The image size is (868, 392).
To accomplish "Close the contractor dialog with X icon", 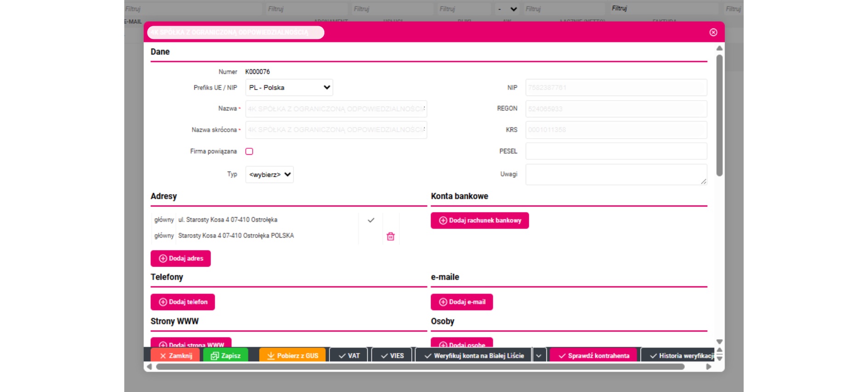I will tap(713, 32).
